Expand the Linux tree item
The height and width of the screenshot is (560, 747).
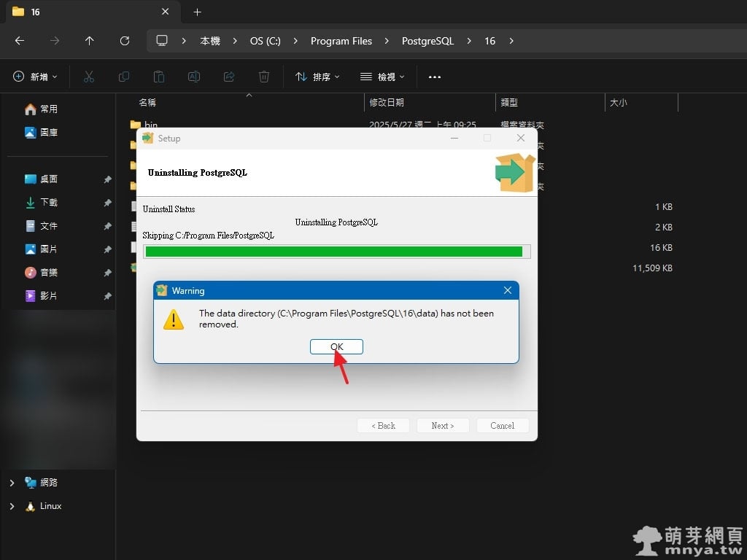[x=12, y=506]
